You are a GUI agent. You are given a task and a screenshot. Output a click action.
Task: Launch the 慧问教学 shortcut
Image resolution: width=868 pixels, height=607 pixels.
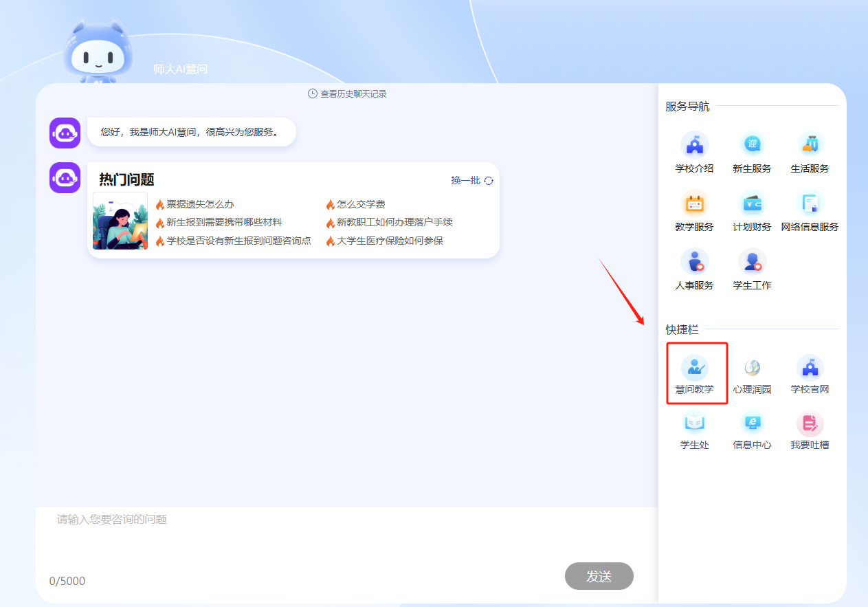694,374
